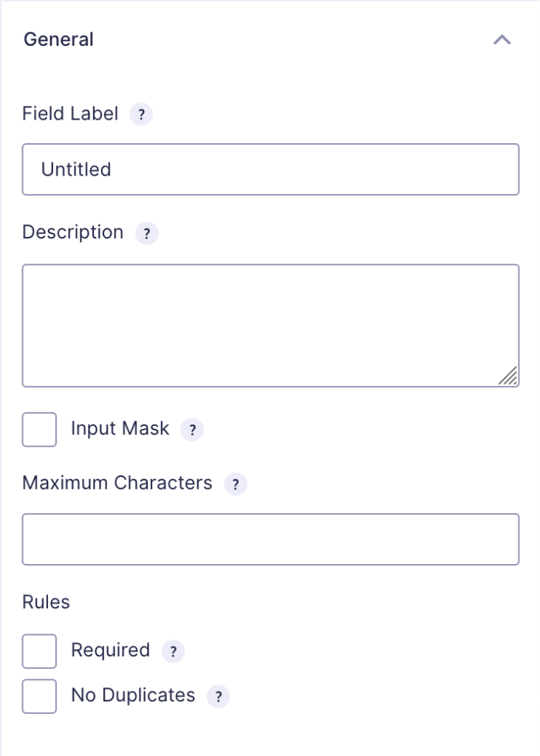
Task: Click the Field Label box containing Untitled
Action: pos(270,169)
